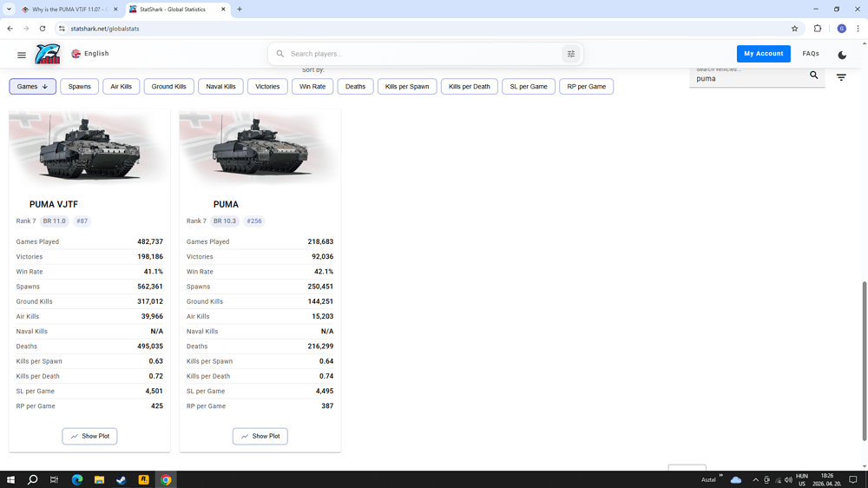Click the PUMA VJTF vehicle title
Image resolution: width=868 pixels, height=488 pixels.
click(x=54, y=204)
